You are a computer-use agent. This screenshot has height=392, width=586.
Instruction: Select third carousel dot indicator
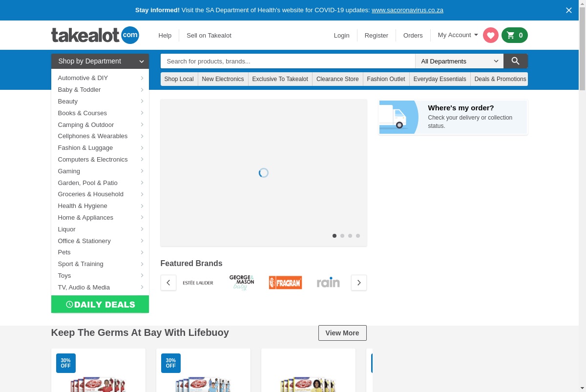click(x=350, y=236)
